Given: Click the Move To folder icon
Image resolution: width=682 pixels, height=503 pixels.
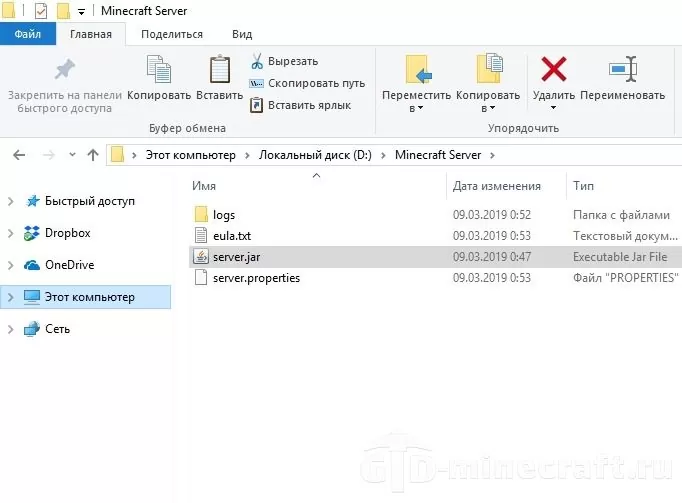Looking at the screenshot, I should (417, 69).
